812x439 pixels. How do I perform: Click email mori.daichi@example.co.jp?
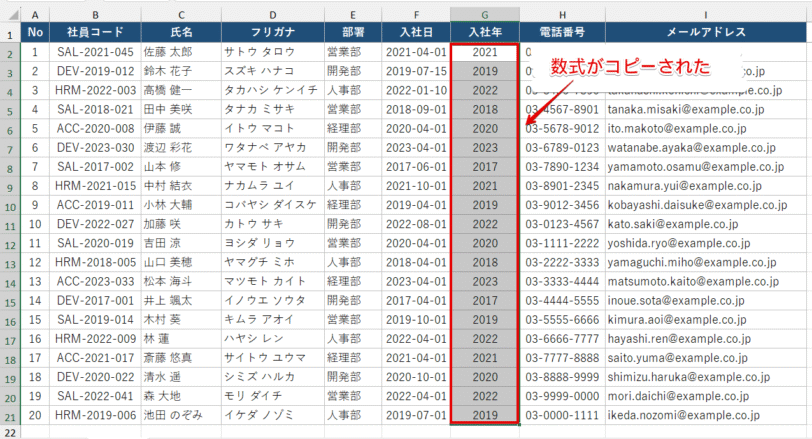705,397
